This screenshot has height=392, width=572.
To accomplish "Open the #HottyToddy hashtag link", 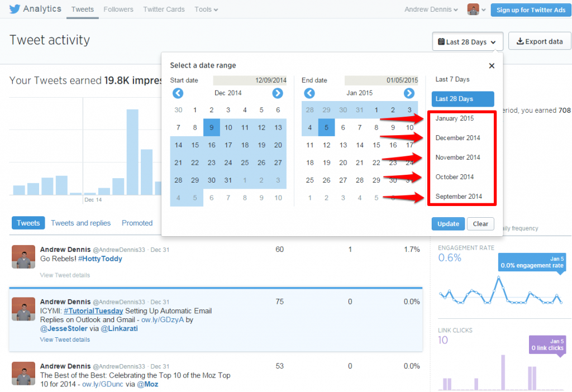I will click(x=101, y=259).
